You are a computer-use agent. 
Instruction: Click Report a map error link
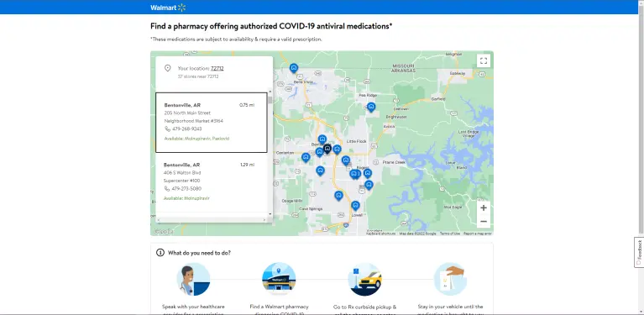(477, 234)
